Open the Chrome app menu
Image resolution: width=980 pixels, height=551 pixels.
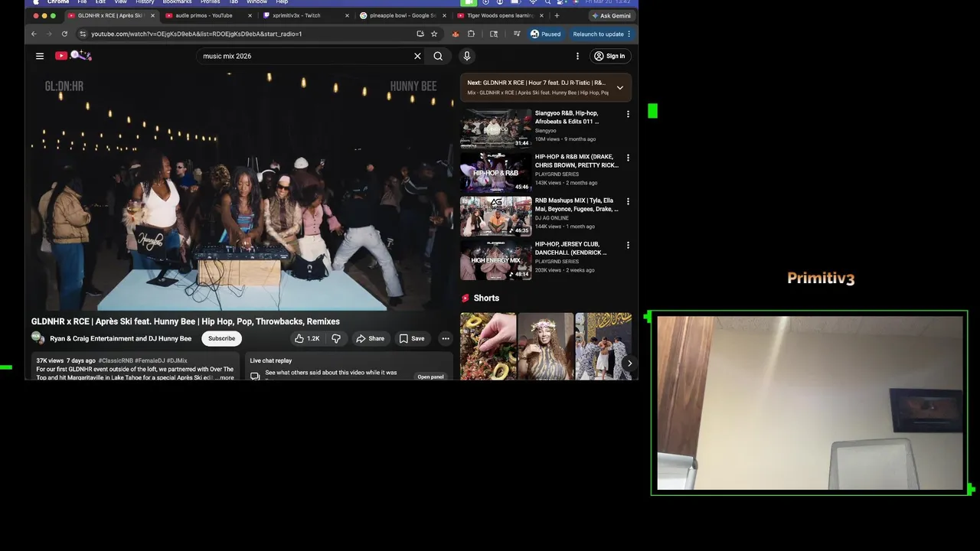(58, 2)
